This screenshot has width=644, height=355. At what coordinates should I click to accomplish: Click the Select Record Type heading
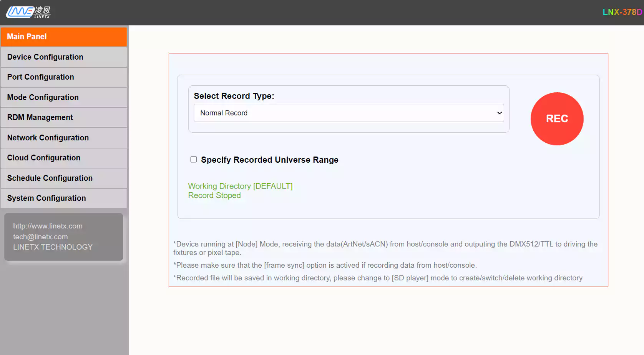(234, 96)
